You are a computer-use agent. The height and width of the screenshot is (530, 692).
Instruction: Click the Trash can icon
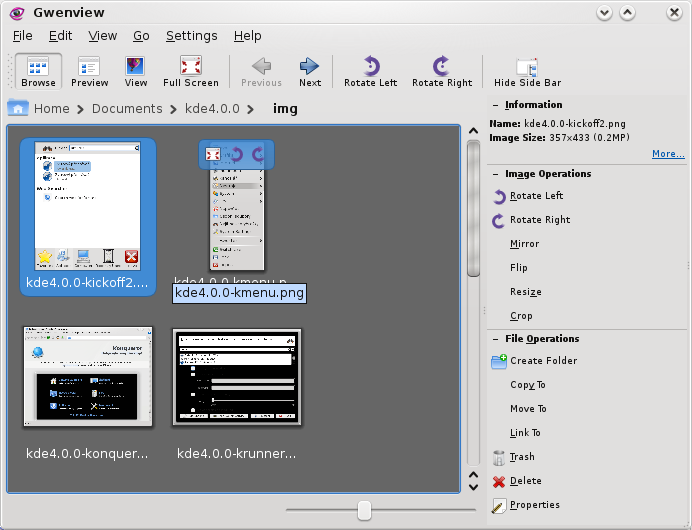(499, 458)
